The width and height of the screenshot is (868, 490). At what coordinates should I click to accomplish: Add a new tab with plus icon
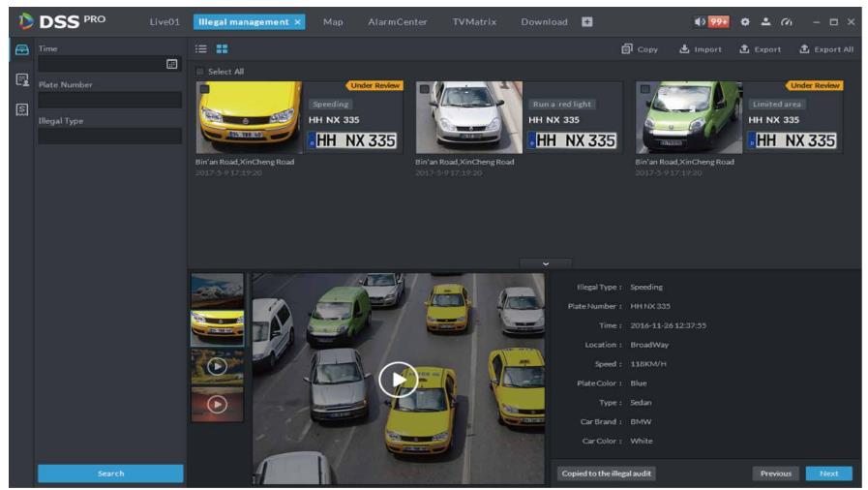tap(586, 21)
